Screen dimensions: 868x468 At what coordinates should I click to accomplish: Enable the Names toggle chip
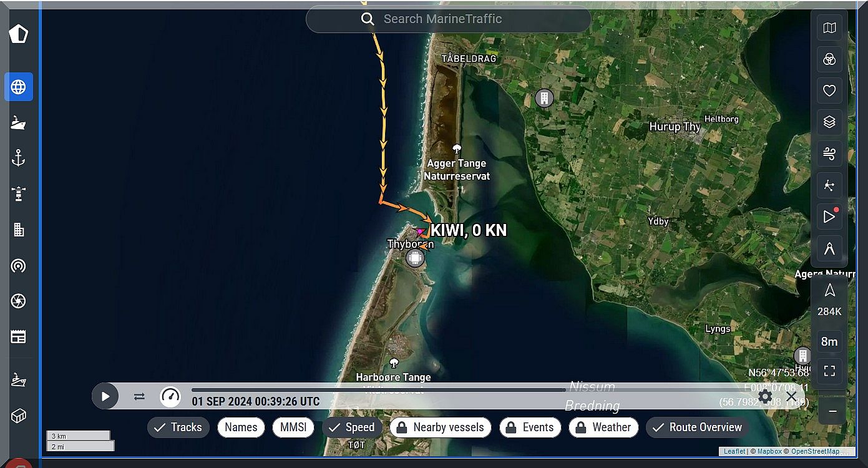[x=241, y=427]
